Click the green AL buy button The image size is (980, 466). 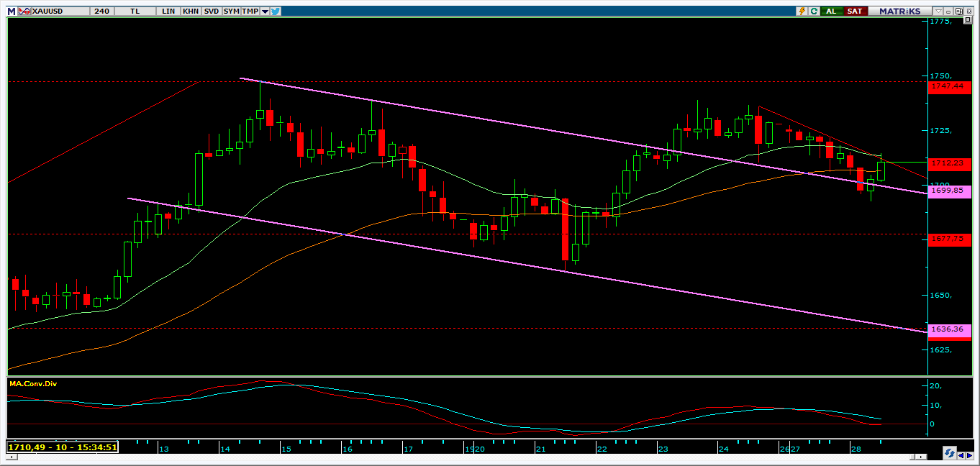pyautogui.click(x=831, y=11)
